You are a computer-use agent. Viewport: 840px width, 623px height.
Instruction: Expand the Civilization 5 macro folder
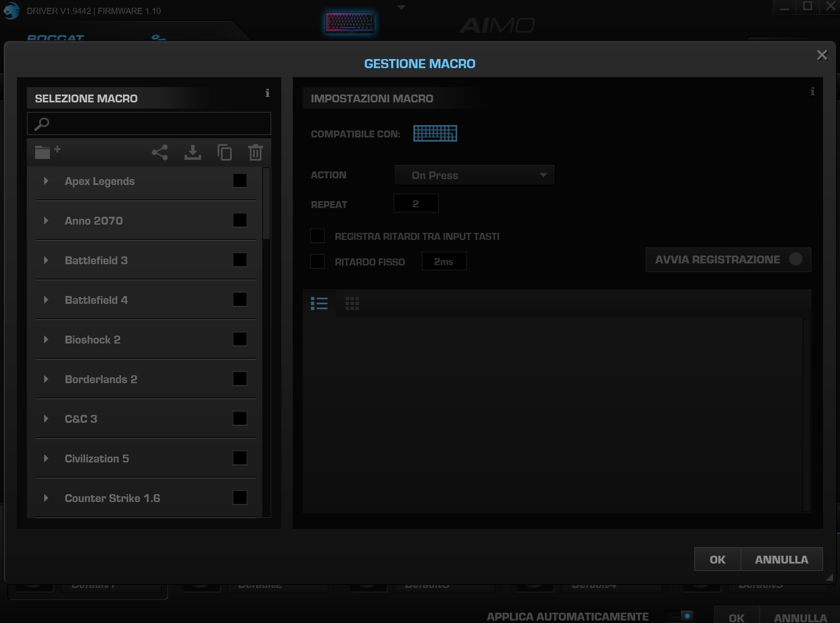[46, 458]
